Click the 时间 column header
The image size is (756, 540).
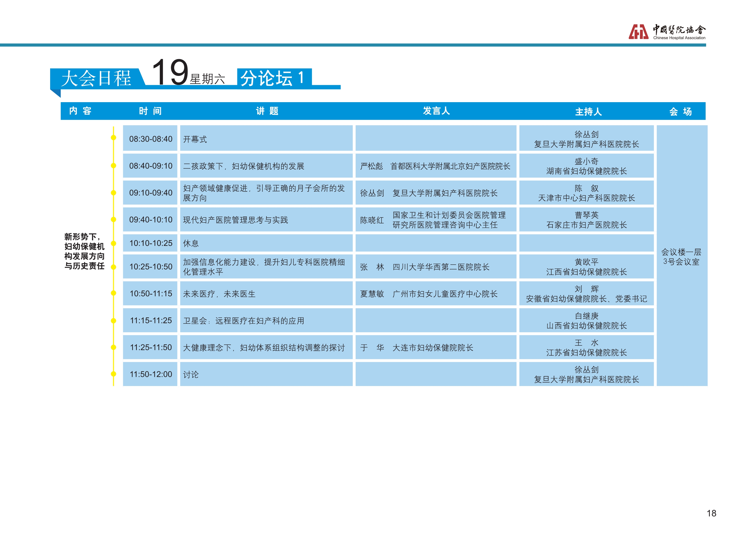point(150,111)
